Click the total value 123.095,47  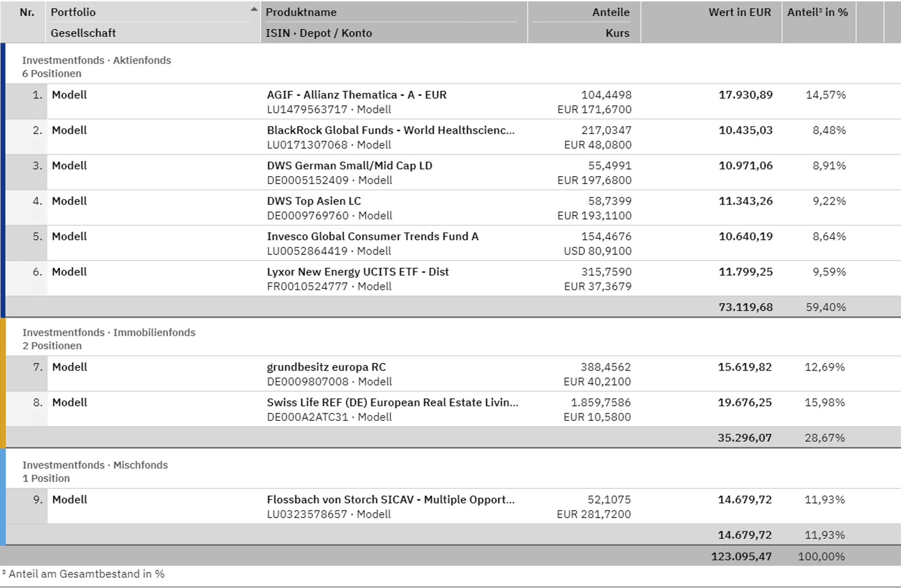741,557
